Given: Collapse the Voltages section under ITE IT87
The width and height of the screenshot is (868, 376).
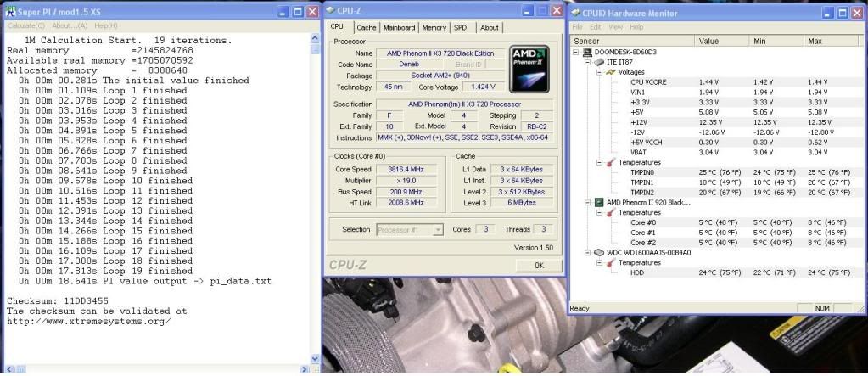Looking at the screenshot, I should coord(599,72).
